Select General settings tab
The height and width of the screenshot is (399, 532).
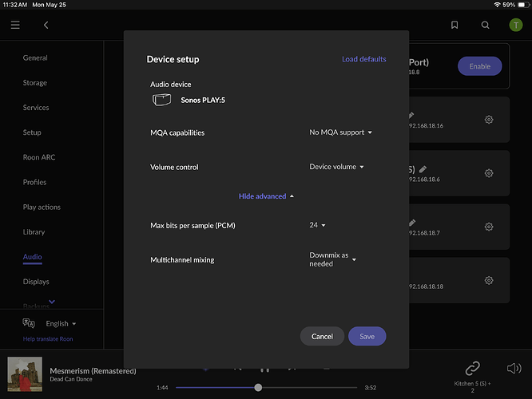point(35,58)
